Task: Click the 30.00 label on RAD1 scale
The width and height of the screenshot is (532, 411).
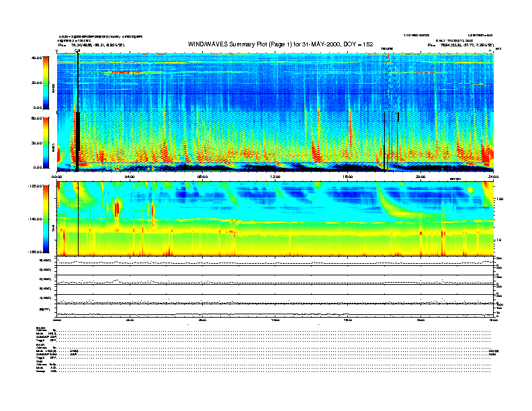Action: tap(36, 143)
